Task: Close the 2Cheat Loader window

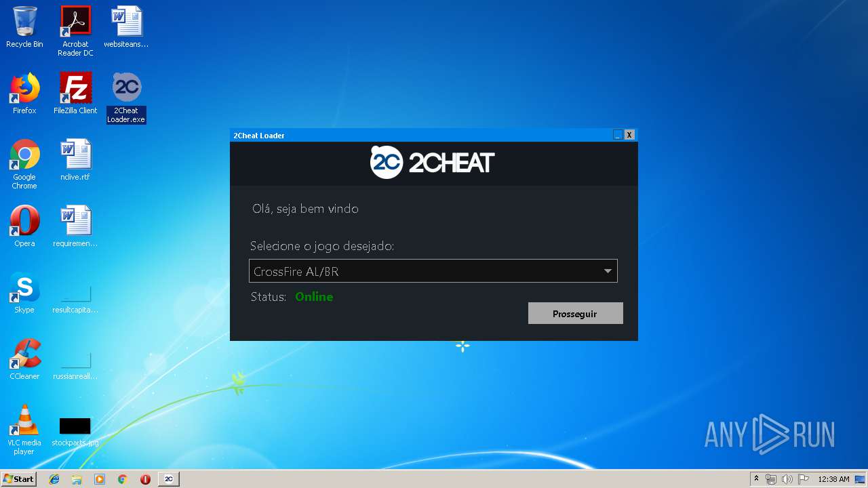Action: tap(629, 135)
